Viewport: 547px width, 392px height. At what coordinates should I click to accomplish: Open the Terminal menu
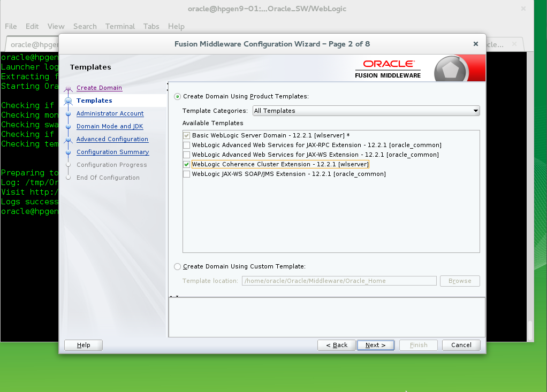click(120, 26)
